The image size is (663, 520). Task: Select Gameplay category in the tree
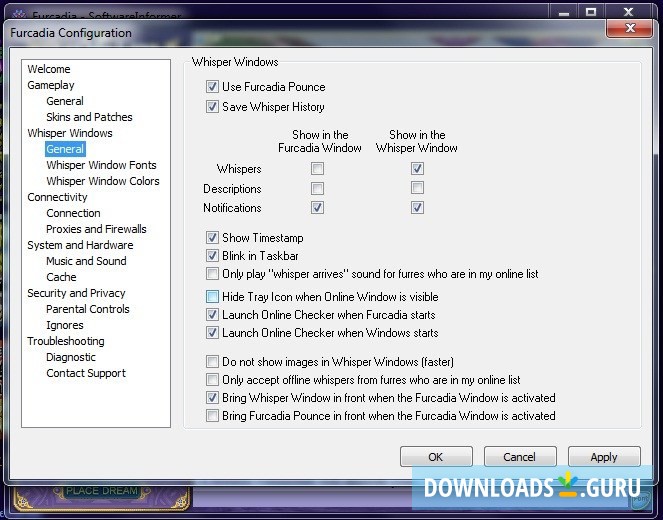[51, 85]
